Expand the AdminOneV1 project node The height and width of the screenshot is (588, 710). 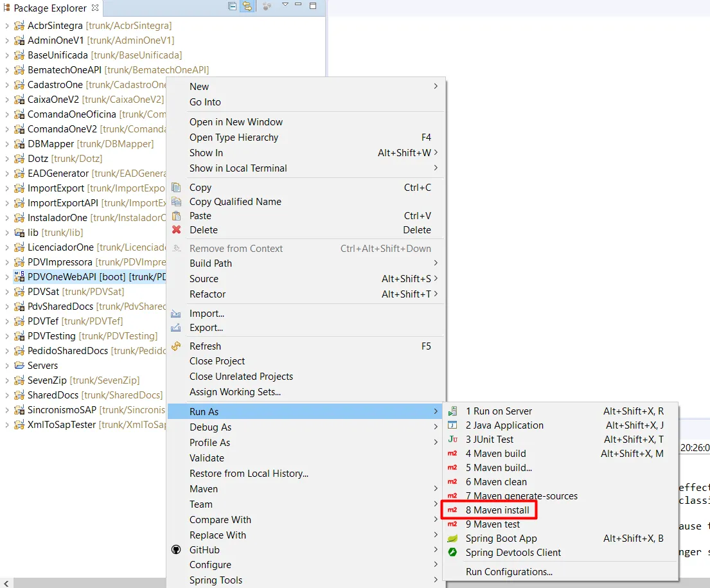pyautogui.click(x=7, y=40)
